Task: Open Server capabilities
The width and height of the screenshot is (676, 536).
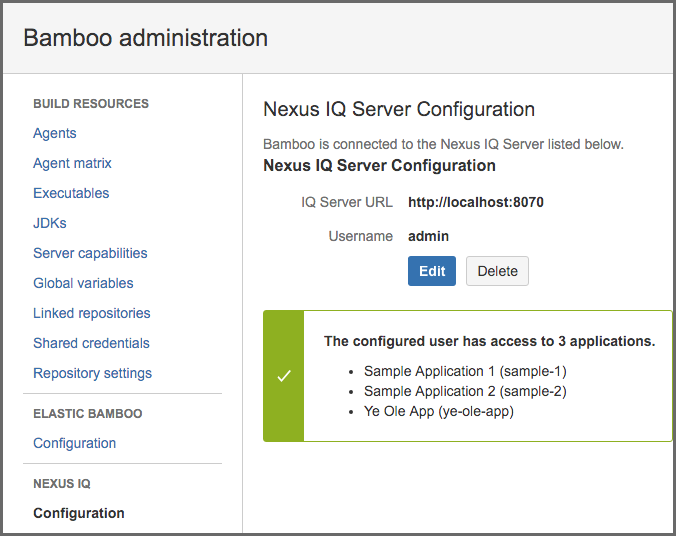Action: (x=90, y=253)
